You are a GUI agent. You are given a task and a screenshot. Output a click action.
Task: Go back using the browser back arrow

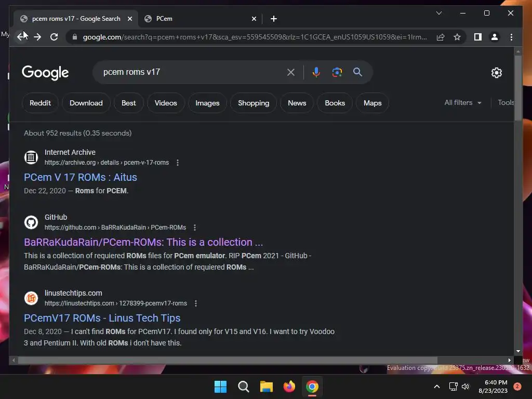[x=21, y=37]
